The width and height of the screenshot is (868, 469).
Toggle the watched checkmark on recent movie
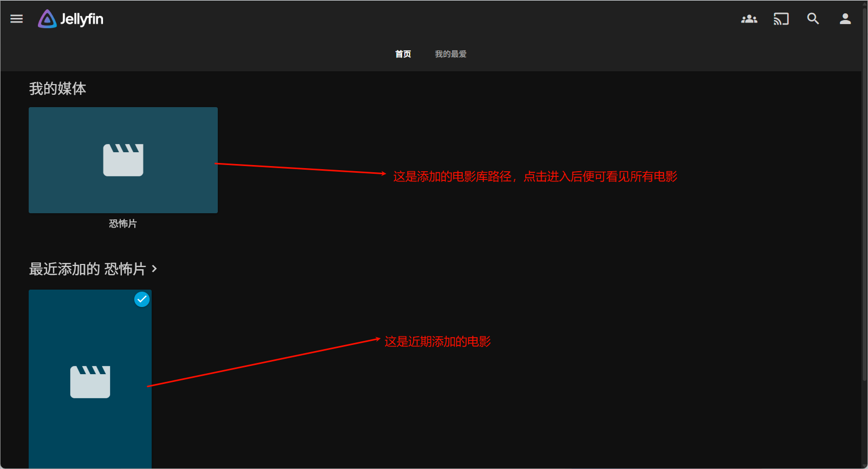click(x=142, y=299)
